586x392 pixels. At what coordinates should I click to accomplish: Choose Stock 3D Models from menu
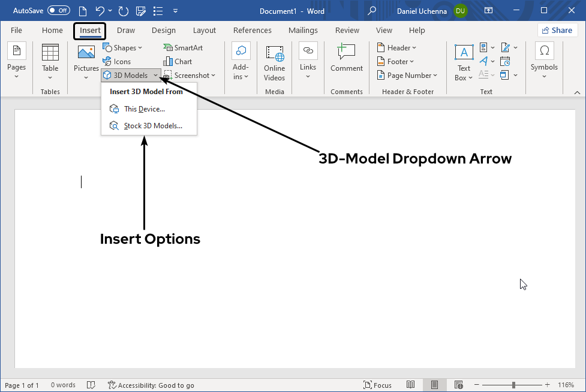[x=152, y=126]
